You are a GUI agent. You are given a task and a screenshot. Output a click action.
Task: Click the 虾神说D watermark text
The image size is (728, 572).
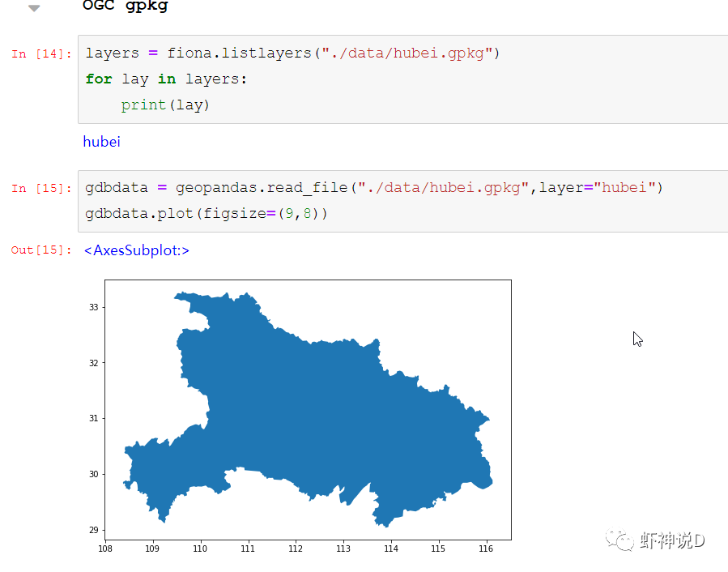(x=672, y=540)
